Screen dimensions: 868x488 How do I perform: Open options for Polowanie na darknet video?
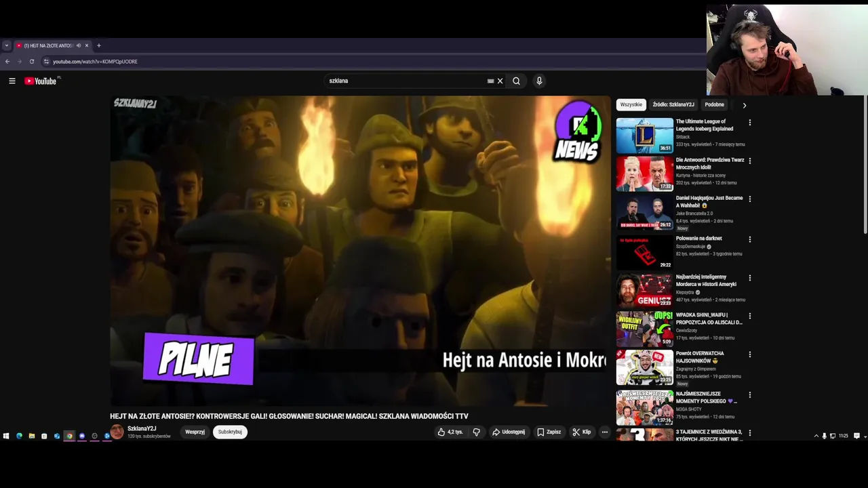pos(749,239)
